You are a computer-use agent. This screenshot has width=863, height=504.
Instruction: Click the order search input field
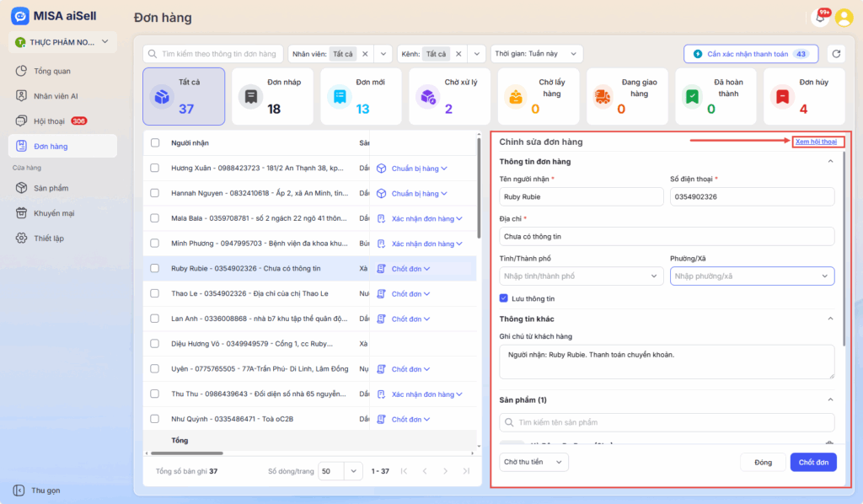215,54
